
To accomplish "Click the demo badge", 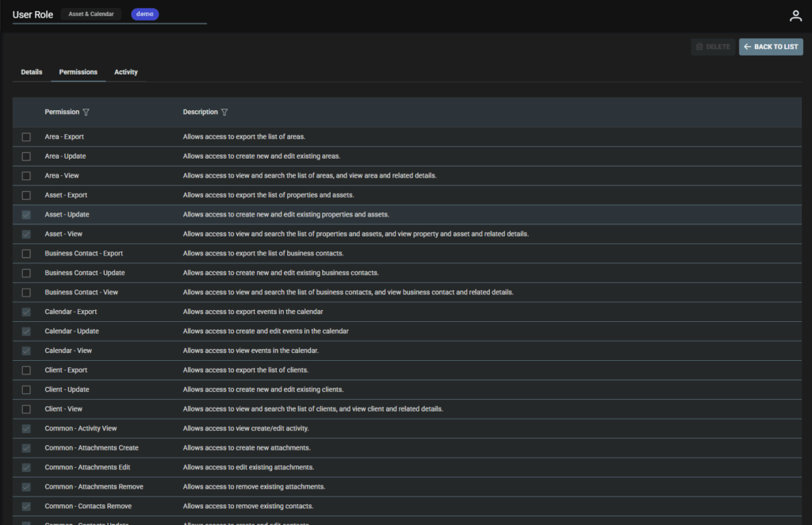I will pyautogui.click(x=144, y=14).
